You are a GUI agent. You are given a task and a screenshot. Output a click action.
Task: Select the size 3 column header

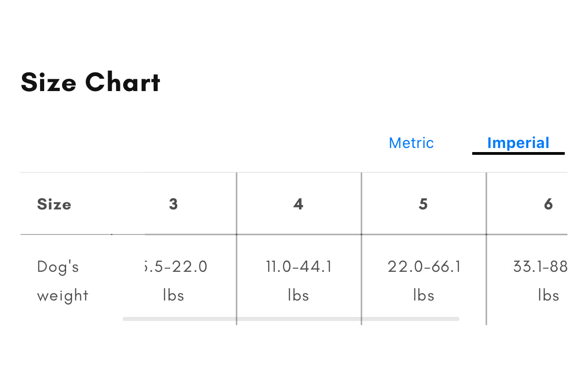(173, 204)
